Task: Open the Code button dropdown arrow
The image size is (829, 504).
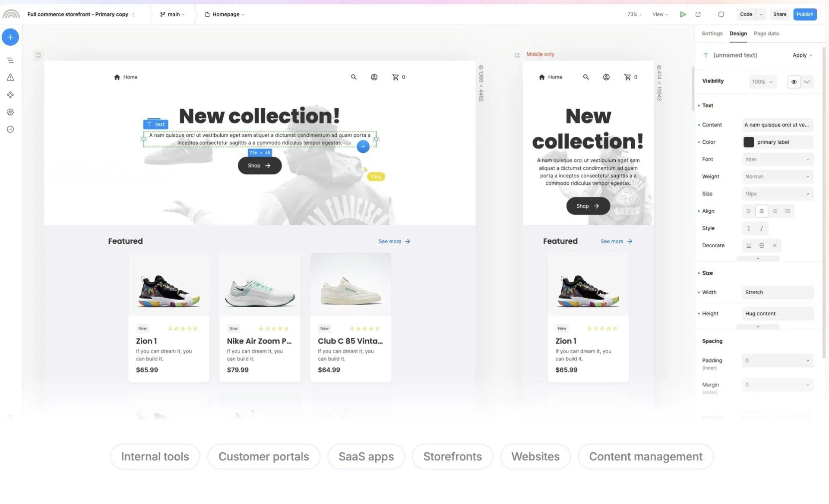Action: point(761,14)
